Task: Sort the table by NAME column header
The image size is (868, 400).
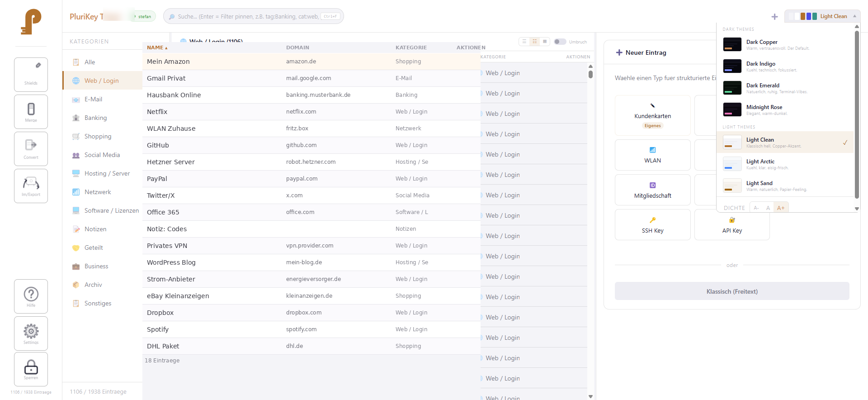Action: 157,48
